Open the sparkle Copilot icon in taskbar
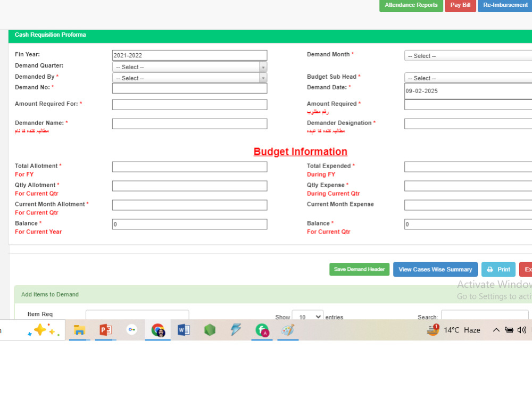The image size is (532, 399). [x=44, y=330]
